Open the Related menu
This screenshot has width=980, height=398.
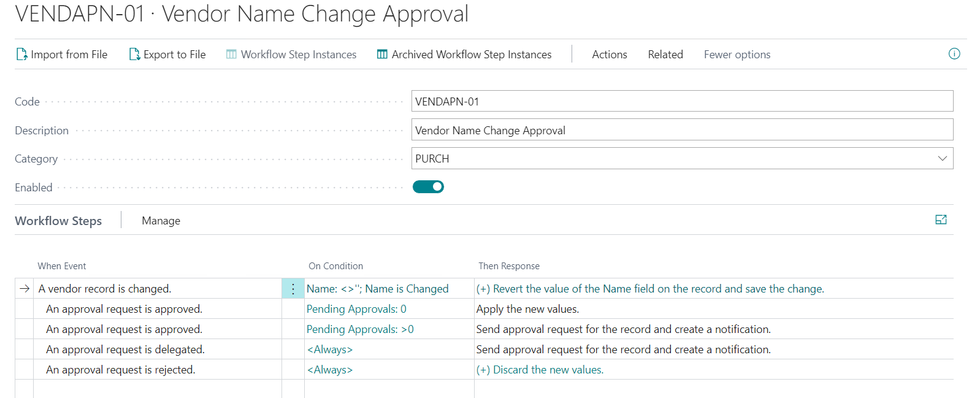point(665,55)
